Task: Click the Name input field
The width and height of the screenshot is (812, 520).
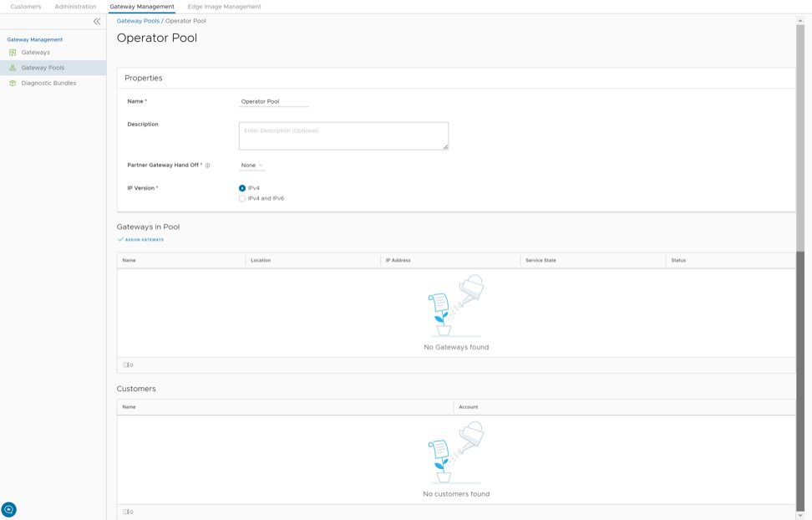Action: pyautogui.click(x=274, y=101)
